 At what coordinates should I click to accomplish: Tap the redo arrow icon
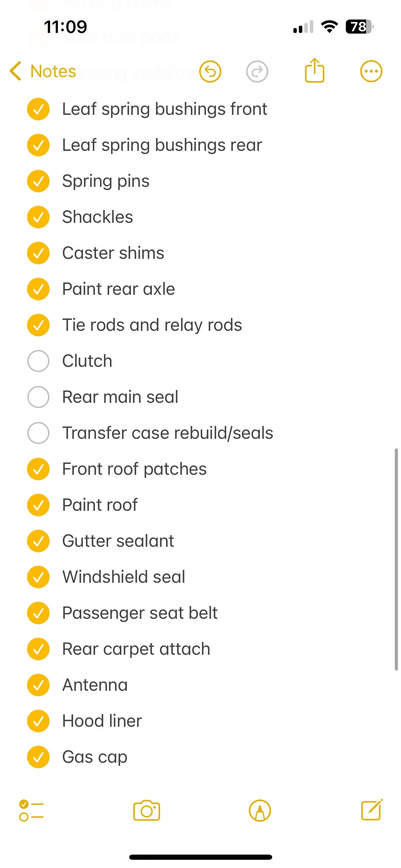(x=257, y=71)
